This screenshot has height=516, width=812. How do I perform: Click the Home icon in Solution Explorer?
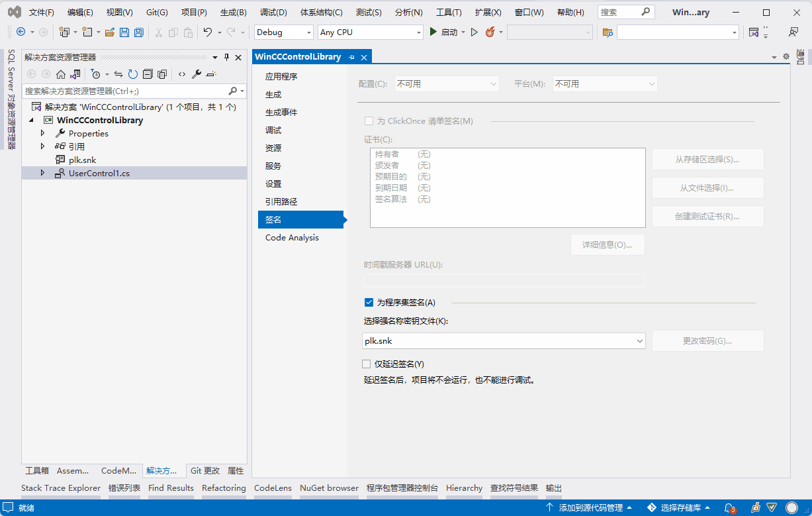click(x=61, y=74)
